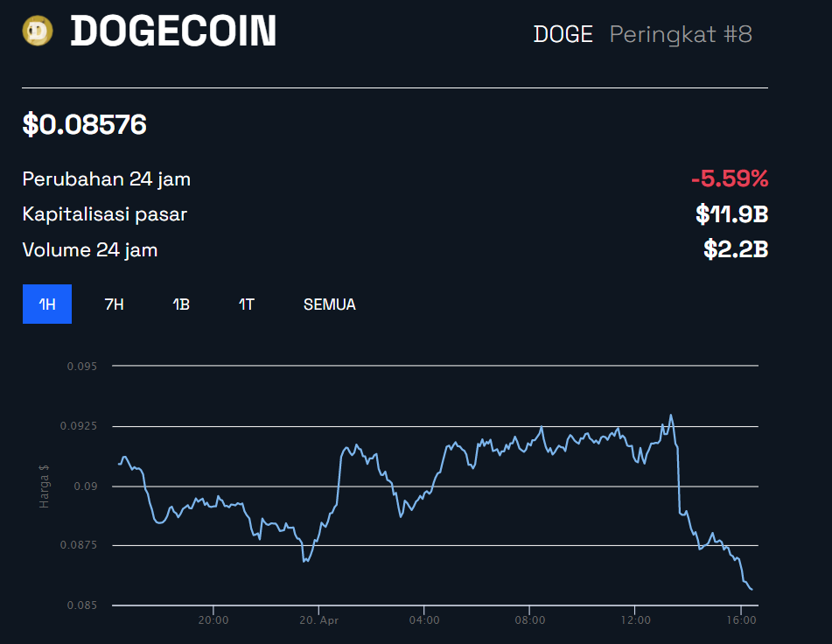Click the $2.2B 24-hour volume value
832x644 pixels.
tap(736, 249)
